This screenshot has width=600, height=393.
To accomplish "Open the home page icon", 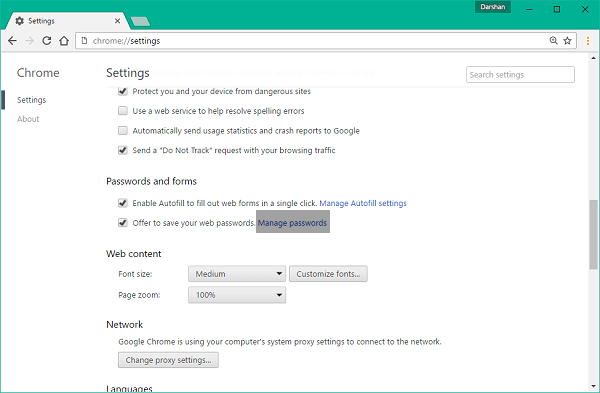I will 64,41.
